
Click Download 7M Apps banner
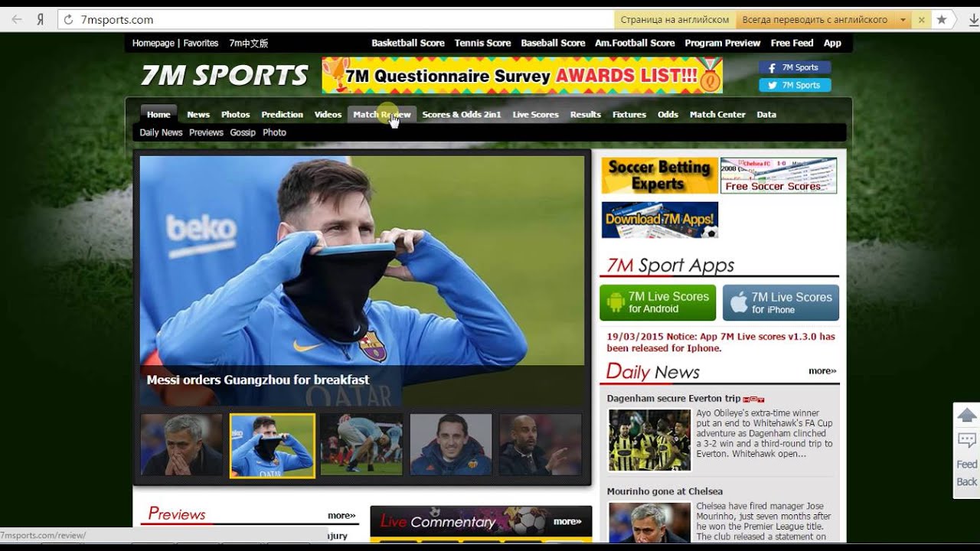click(660, 220)
